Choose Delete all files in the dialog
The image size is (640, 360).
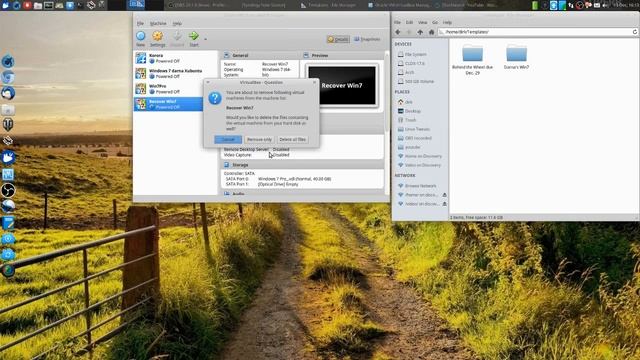point(292,140)
